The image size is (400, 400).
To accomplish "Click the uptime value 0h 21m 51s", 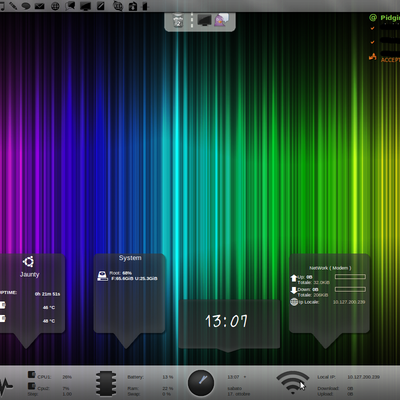I will [x=47, y=294].
